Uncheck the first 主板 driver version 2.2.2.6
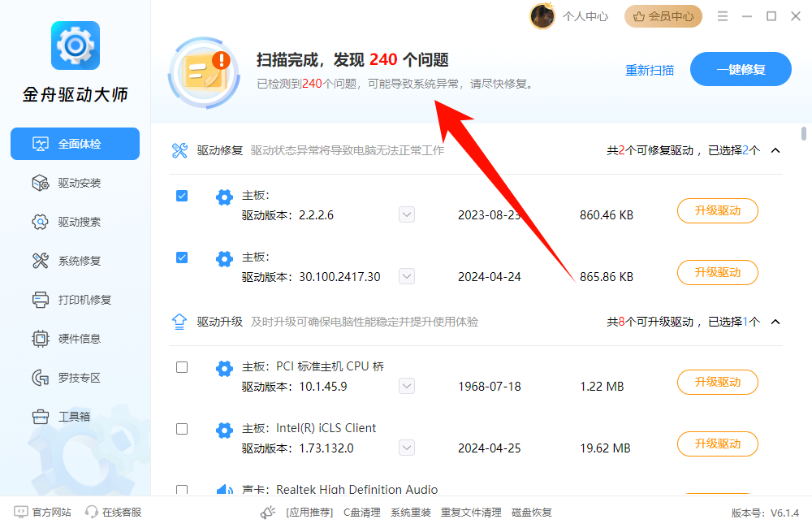 tap(181, 197)
